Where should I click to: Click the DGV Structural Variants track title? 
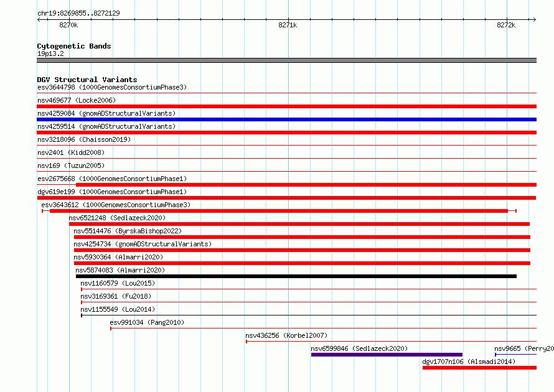tap(87, 80)
